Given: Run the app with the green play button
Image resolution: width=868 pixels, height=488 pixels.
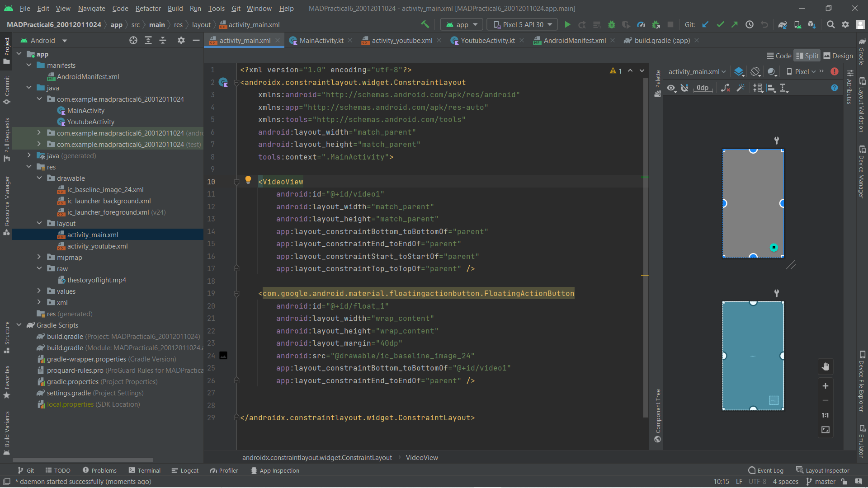Looking at the screenshot, I should (x=568, y=25).
